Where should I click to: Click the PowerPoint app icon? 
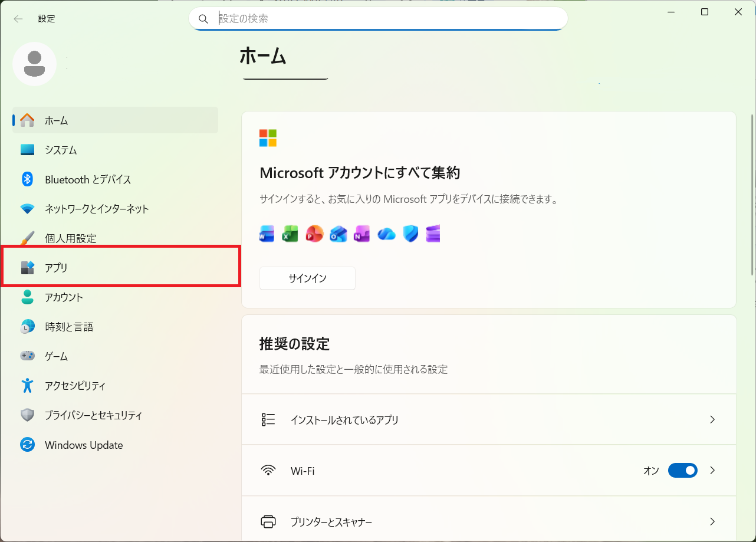(x=315, y=234)
